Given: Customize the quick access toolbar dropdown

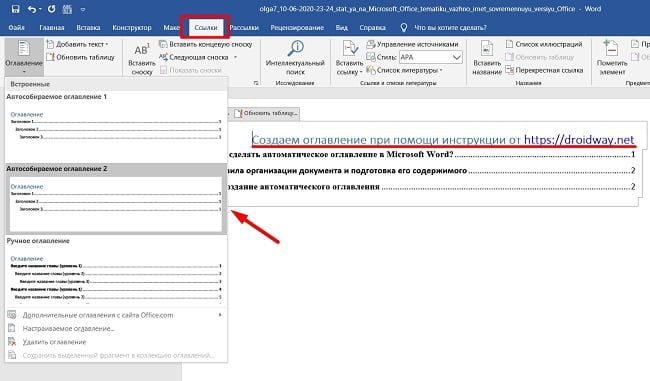Looking at the screenshot, I should point(83,9).
